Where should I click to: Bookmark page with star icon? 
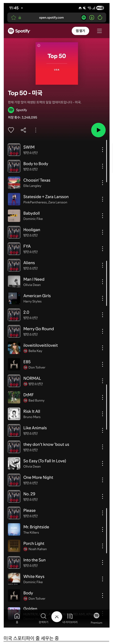(14, 18)
